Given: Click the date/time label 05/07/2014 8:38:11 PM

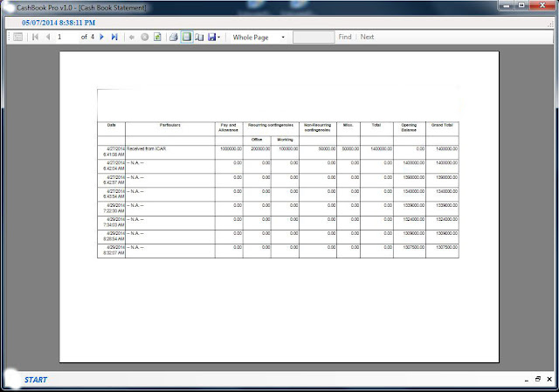Looking at the screenshot, I should pos(59,23).
